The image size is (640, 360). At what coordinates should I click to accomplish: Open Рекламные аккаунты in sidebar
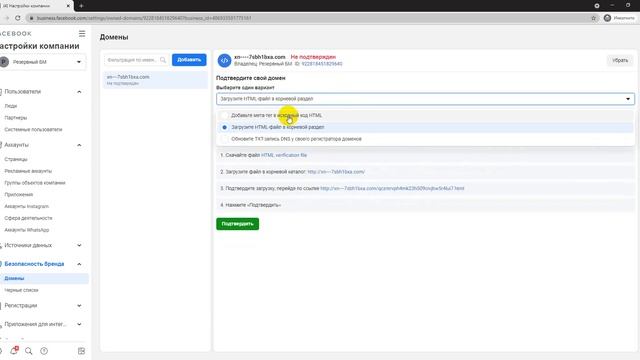[x=28, y=171]
